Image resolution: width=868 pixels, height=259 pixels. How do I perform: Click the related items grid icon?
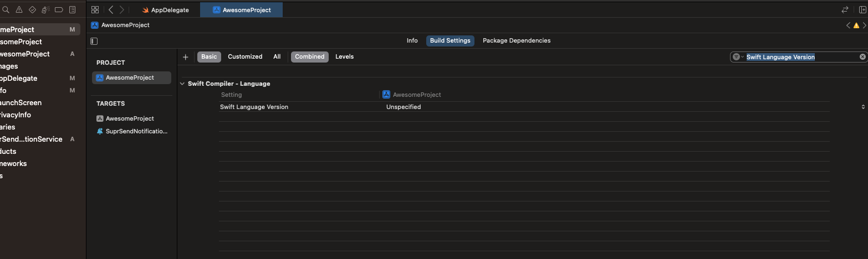coord(95,10)
